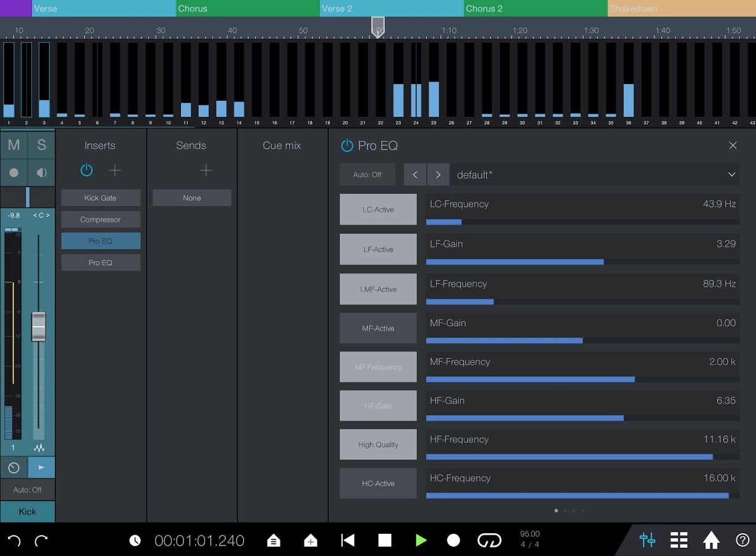Open the Compressor insert on the Kick channel
The height and width of the screenshot is (556, 756).
click(101, 219)
